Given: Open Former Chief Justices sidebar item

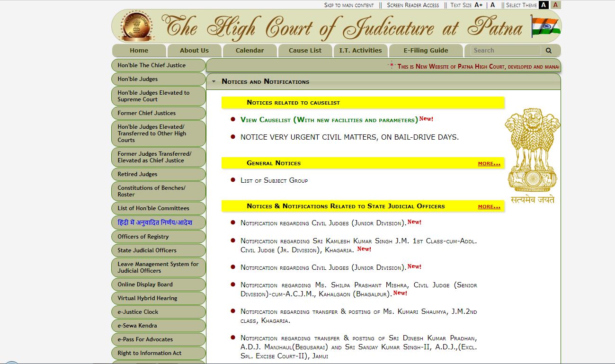Looking at the screenshot, I should click(159, 113).
